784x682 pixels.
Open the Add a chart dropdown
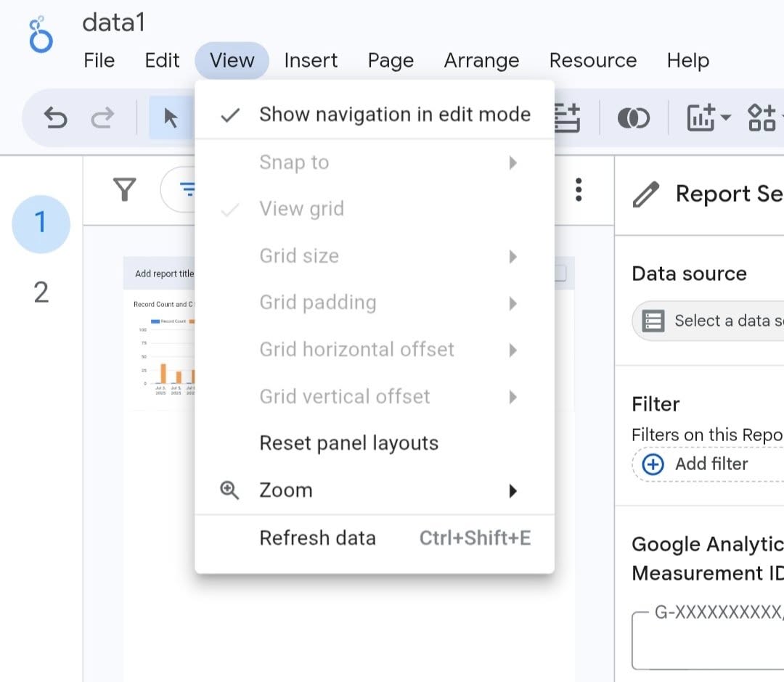click(709, 118)
